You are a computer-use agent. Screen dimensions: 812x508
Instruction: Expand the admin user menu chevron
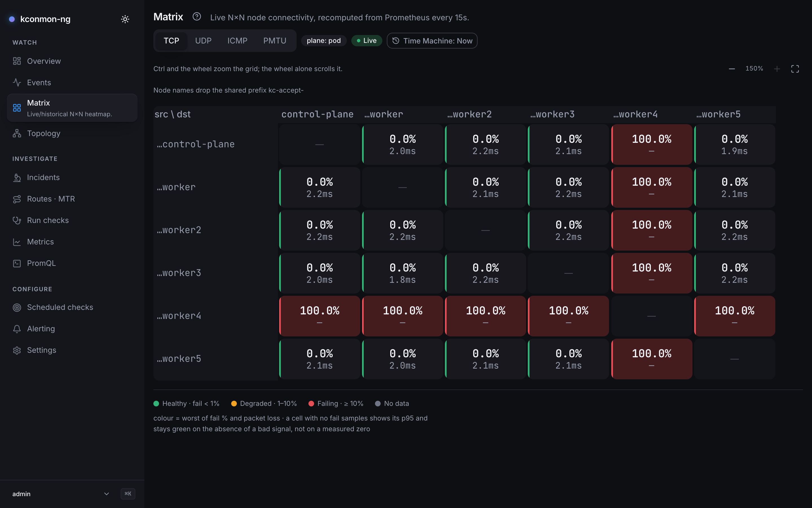106,494
